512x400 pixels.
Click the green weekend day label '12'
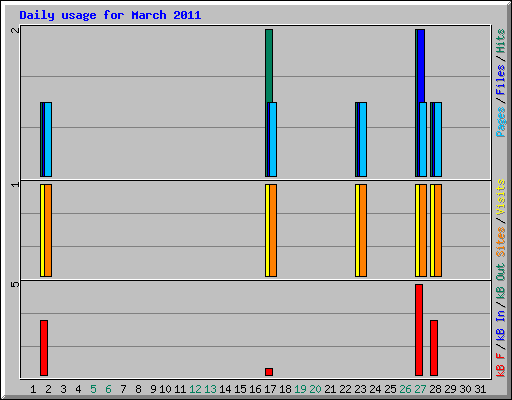coord(195,389)
